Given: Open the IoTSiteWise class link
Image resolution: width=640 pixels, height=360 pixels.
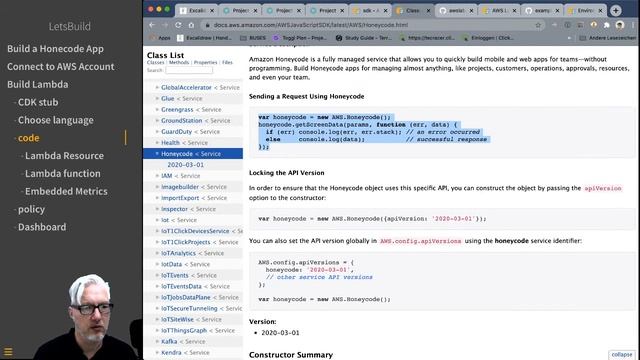Looking at the screenshot, I should [178, 319].
